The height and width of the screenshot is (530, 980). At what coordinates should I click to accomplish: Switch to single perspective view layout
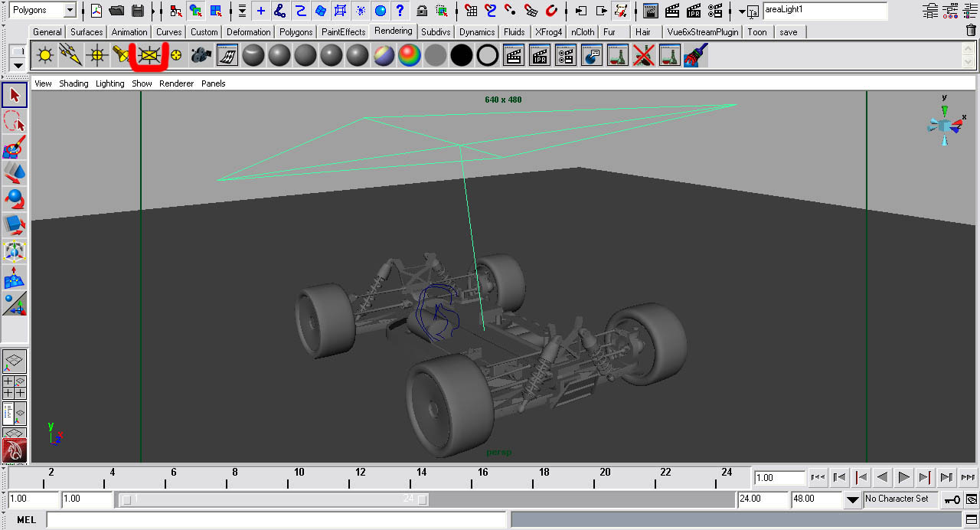[x=15, y=361]
